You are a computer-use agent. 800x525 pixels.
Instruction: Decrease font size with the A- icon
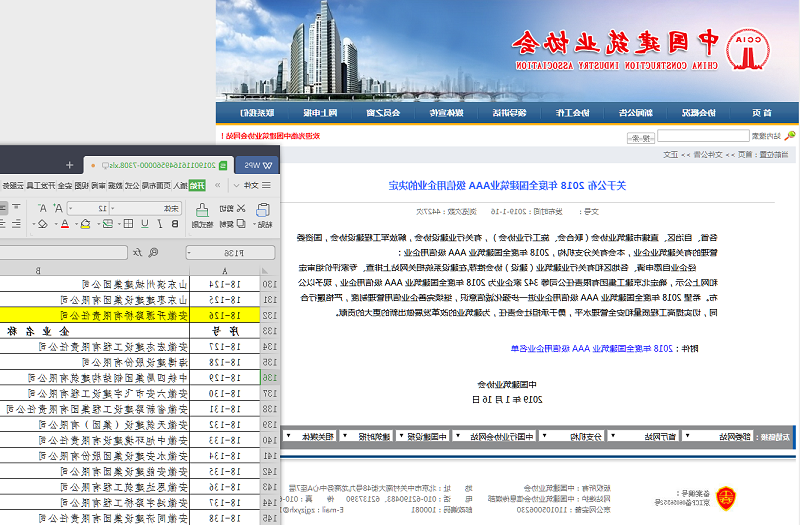[43, 208]
